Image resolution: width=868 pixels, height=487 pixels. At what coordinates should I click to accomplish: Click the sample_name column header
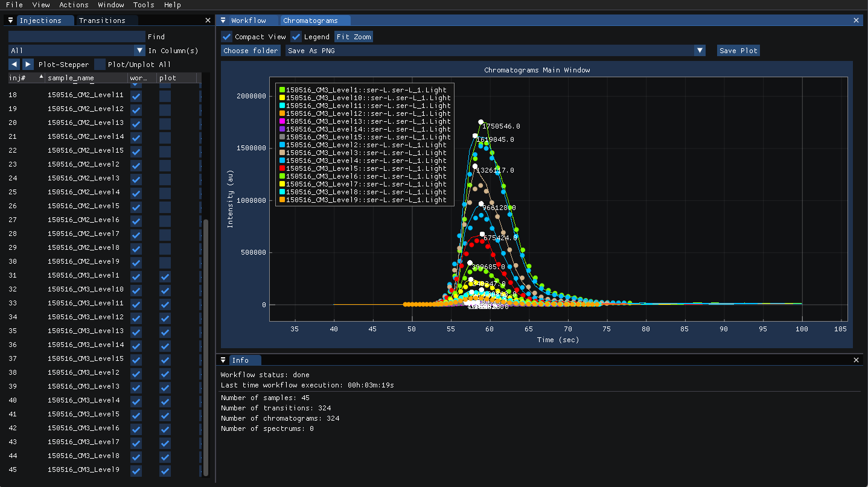pos(86,78)
